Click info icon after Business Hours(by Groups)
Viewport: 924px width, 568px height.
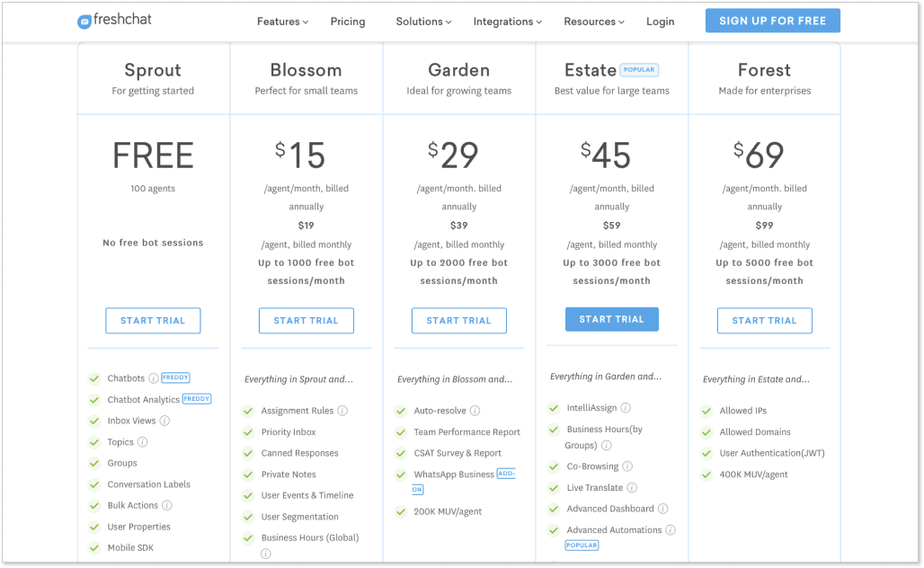click(607, 446)
